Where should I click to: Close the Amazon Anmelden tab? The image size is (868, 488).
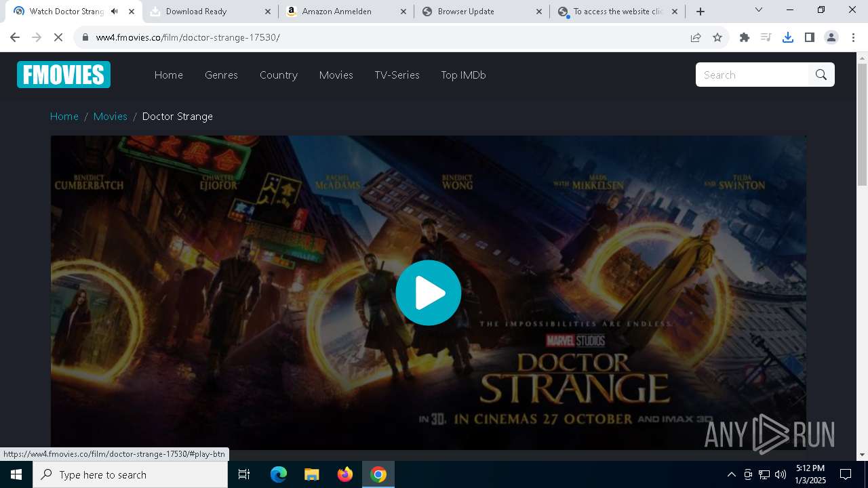point(403,12)
